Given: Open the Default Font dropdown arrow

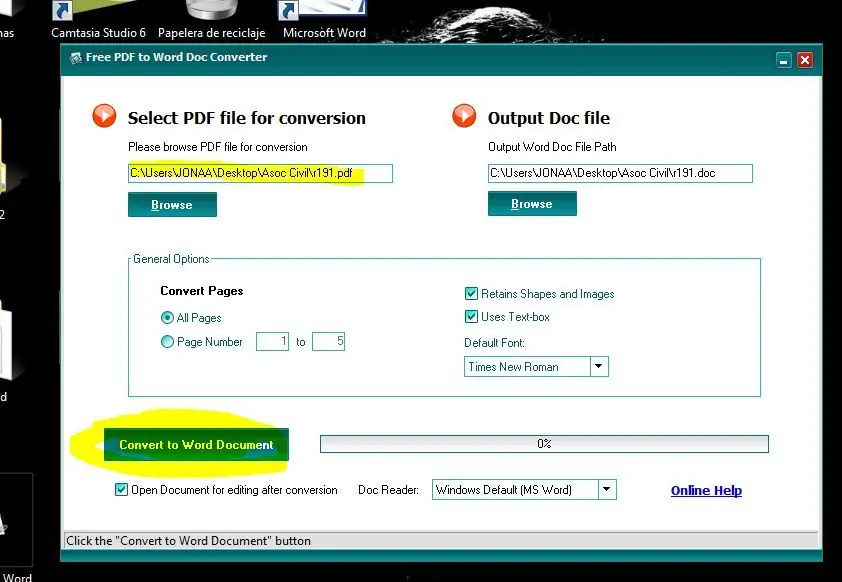Looking at the screenshot, I should click(599, 367).
